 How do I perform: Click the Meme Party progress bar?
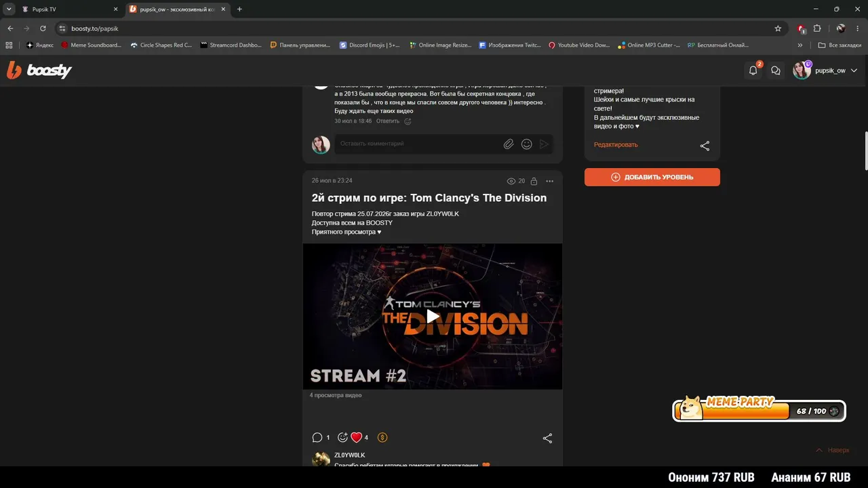pos(759,409)
